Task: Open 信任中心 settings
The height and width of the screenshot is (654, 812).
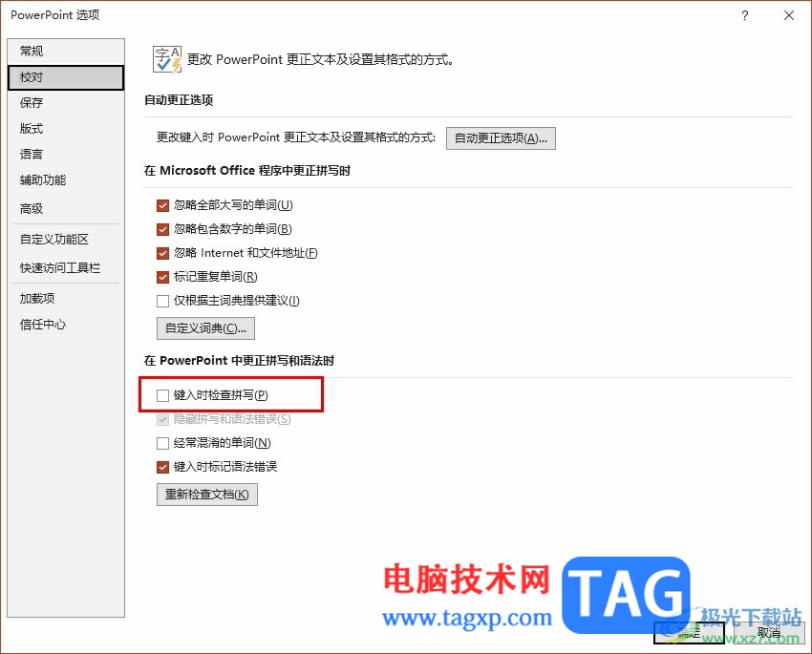Action: coord(66,325)
